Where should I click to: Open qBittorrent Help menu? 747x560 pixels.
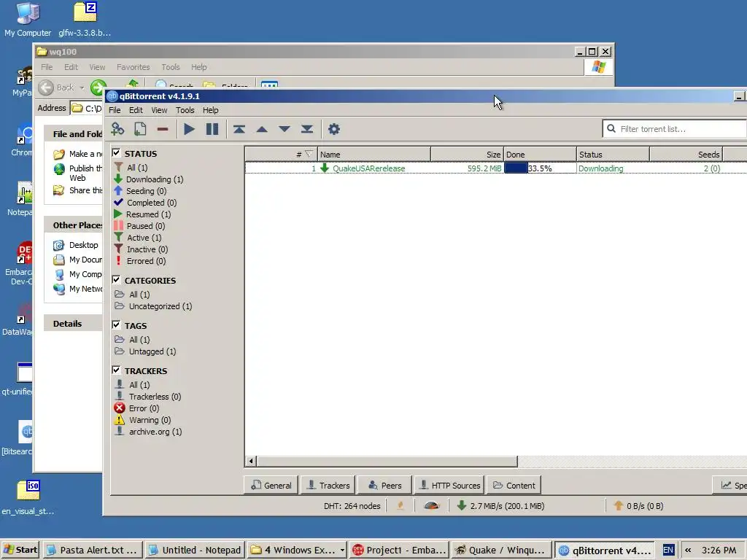(x=211, y=110)
